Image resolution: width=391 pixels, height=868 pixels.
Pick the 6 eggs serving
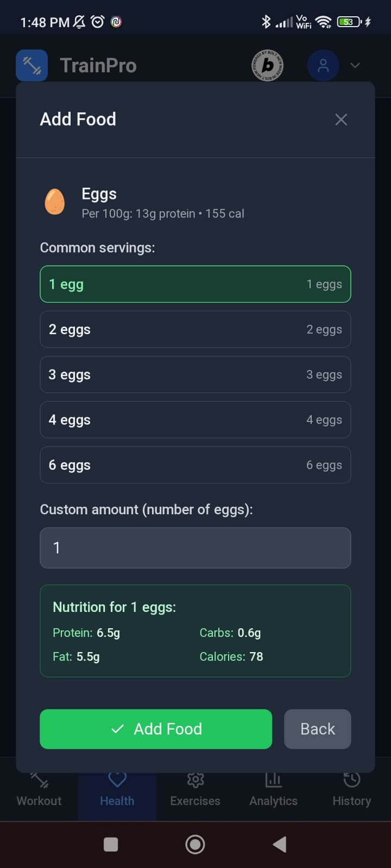(x=195, y=465)
